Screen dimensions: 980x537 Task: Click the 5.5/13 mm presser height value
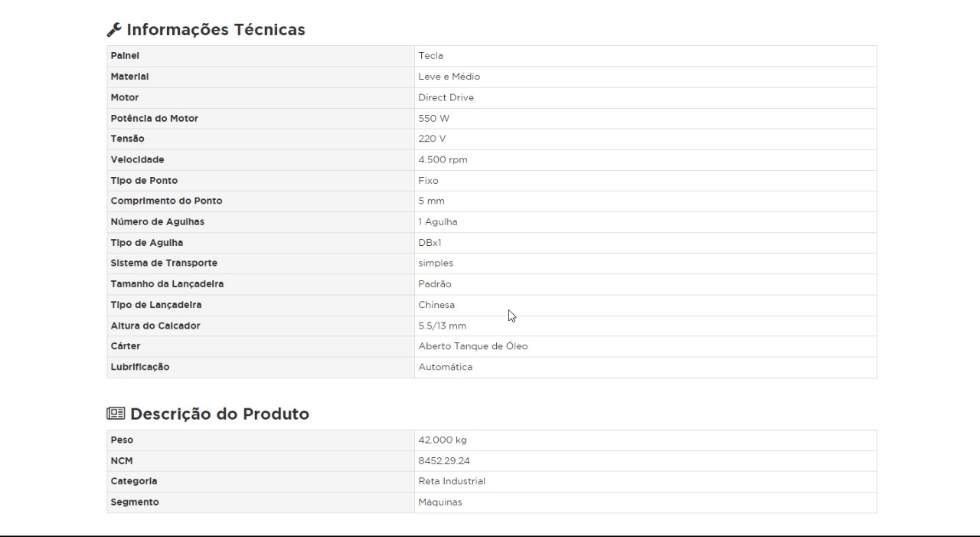pyautogui.click(x=442, y=326)
